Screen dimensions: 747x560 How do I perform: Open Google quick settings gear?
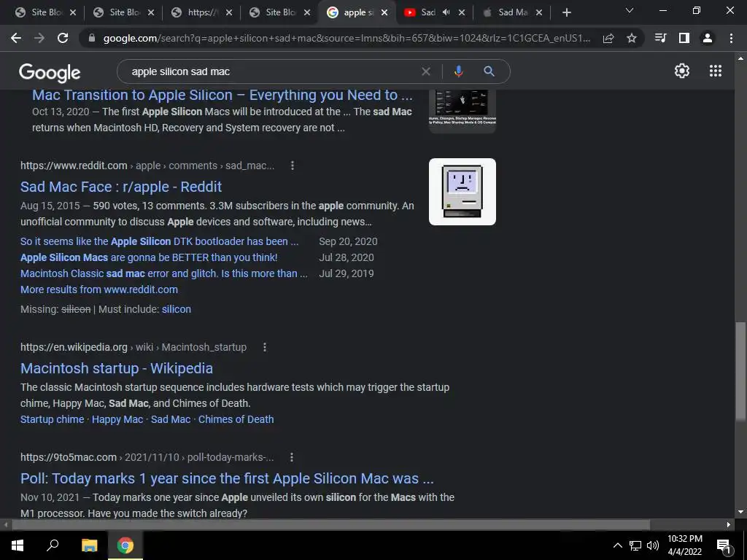tap(682, 71)
